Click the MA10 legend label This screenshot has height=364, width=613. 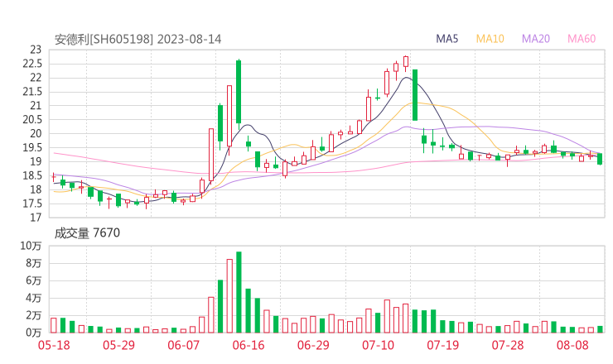pos(490,39)
